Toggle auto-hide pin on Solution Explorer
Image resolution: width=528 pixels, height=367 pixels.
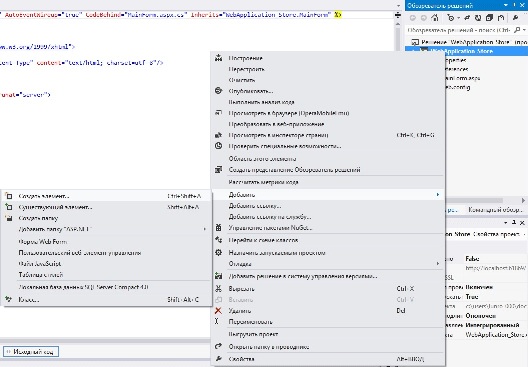click(515, 5)
